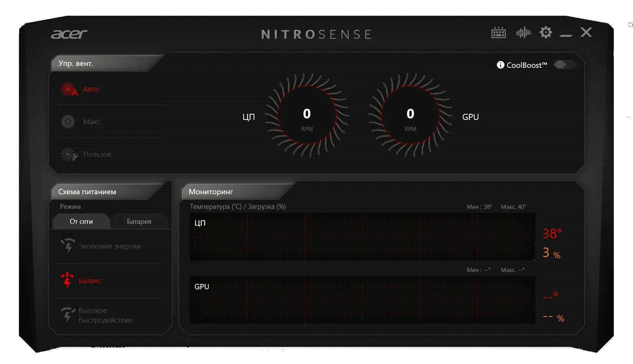Click the Упр. вент. header
633x364 pixels.
point(76,63)
